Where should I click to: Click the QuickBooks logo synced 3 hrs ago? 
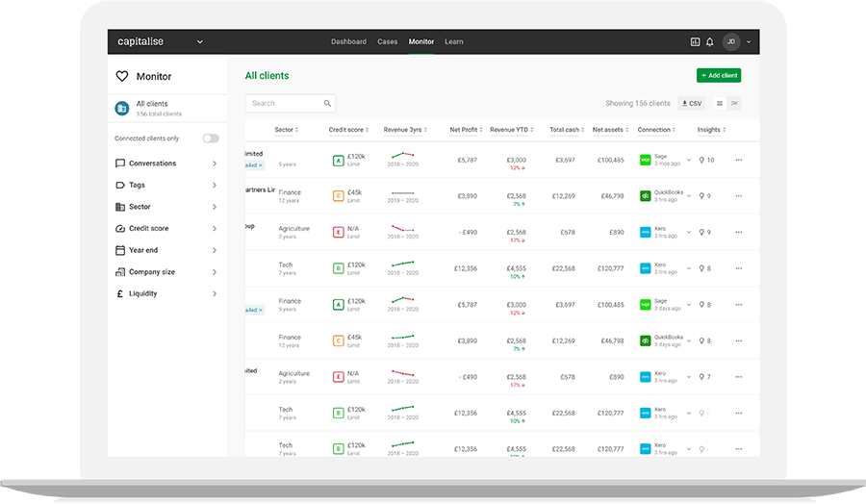click(x=645, y=196)
